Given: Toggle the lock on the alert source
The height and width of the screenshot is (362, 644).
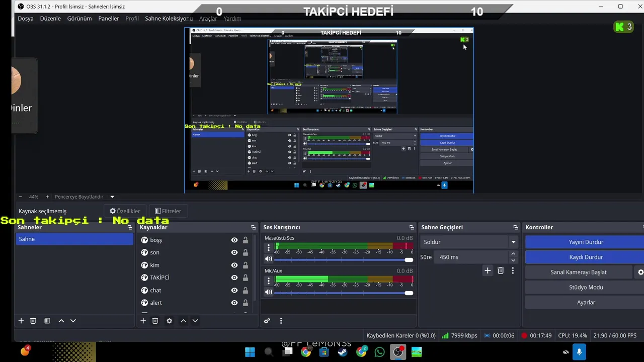Looking at the screenshot, I should [x=246, y=303].
